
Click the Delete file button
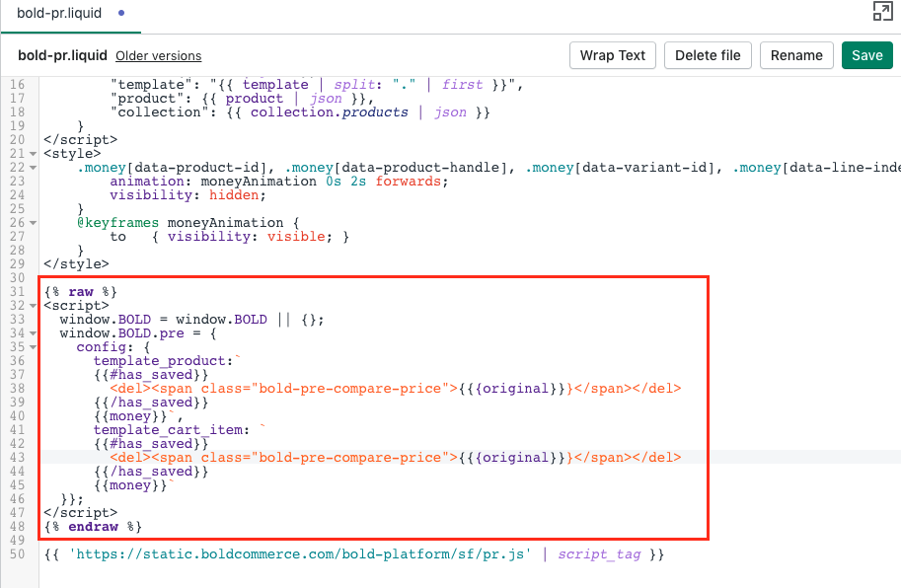[x=709, y=55]
